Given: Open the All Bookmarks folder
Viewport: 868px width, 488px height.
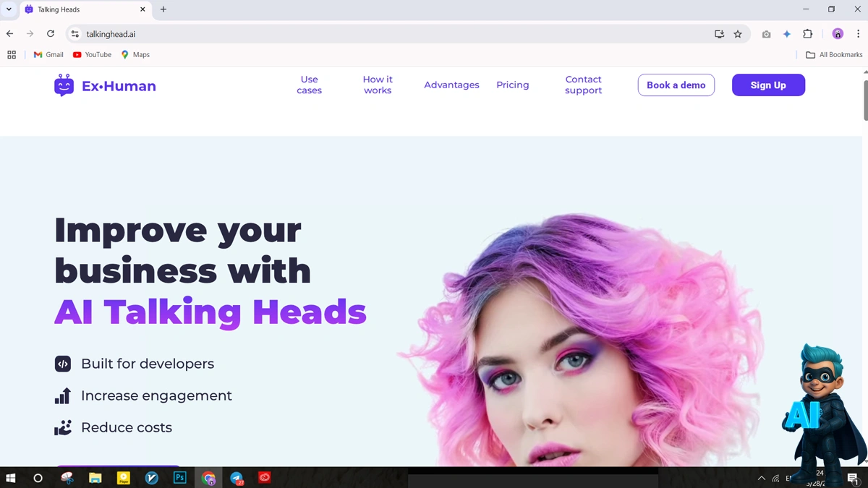Looking at the screenshot, I should [x=834, y=55].
